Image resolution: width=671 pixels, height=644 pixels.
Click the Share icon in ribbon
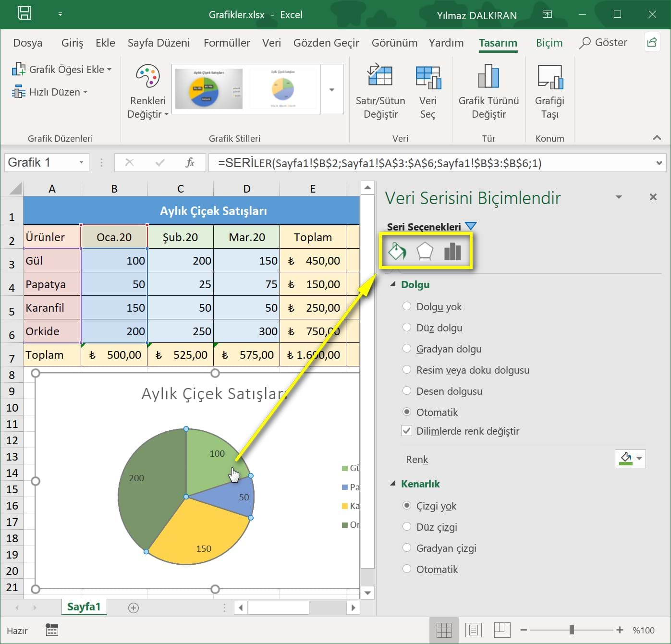tap(651, 42)
